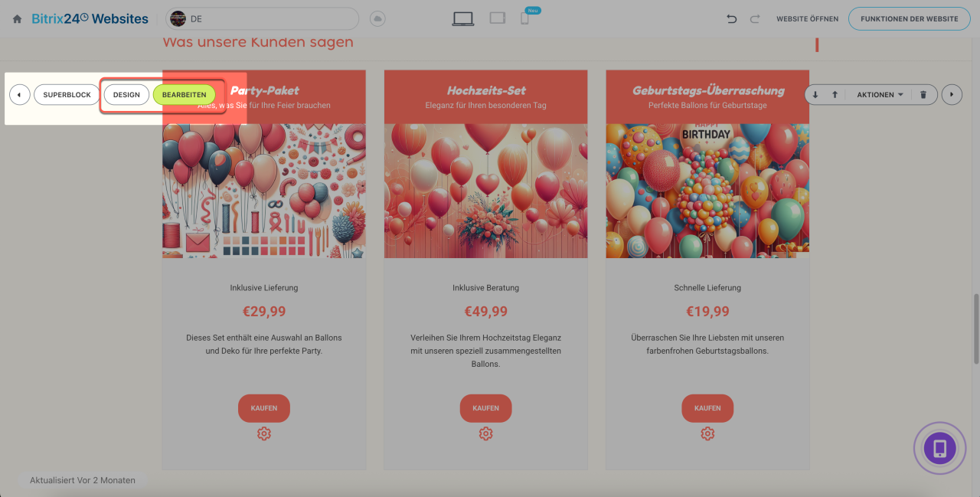The image size is (980, 497).
Task: Open Funktionen der Website
Action: tap(909, 18)
